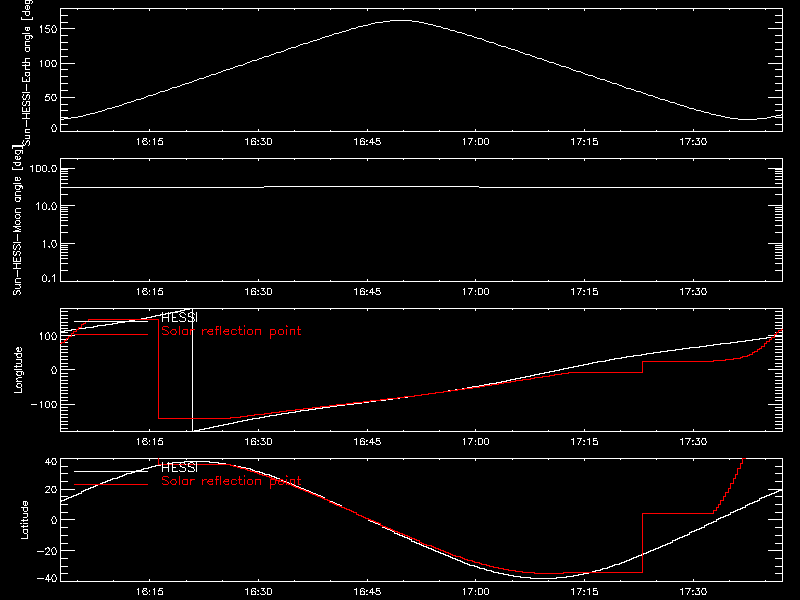Click the 40 tick on Latitude axis
This screenshot has width=800, height=600.
click(x=51, y=462)
